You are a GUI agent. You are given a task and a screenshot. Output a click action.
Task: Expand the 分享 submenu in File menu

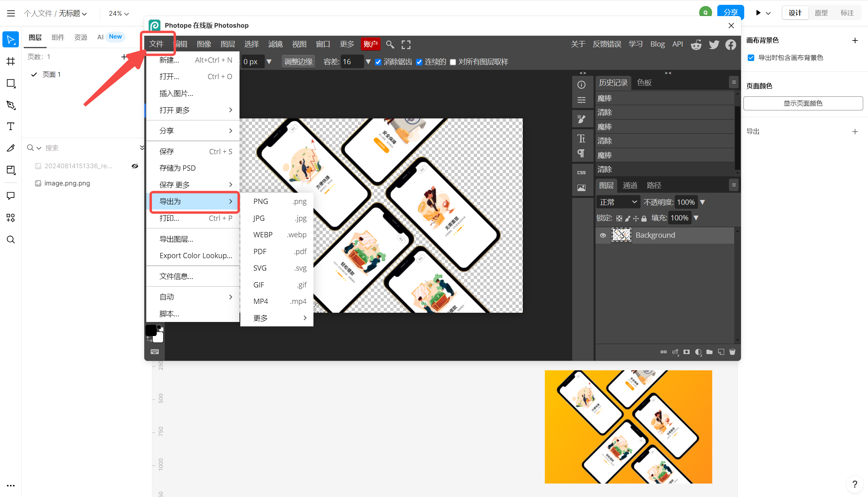pos(193,131)
